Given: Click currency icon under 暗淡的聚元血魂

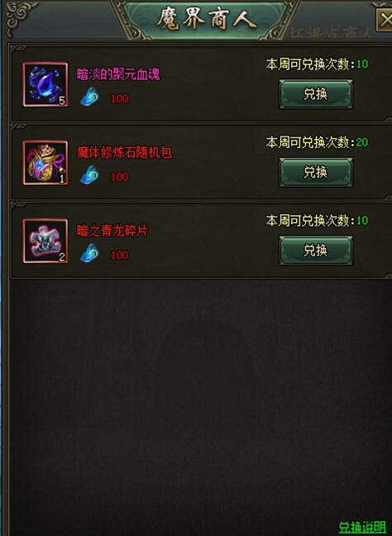Looking at the screenshot, I should (90, 97).
